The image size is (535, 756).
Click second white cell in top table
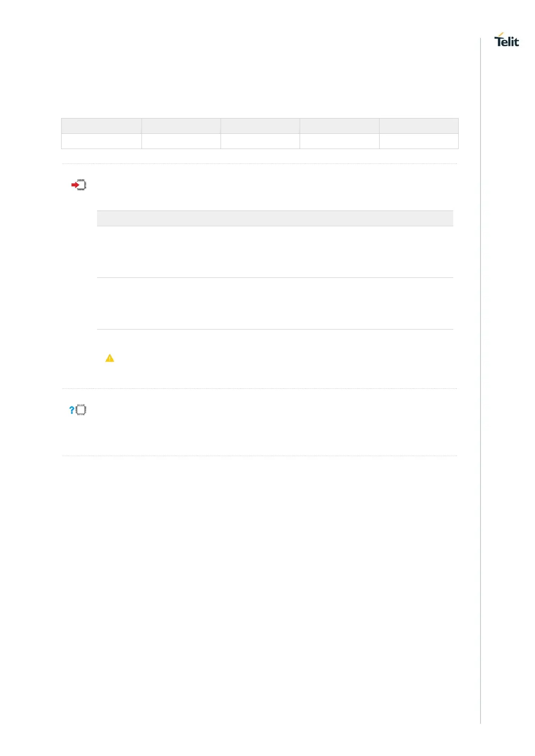coord(181,141)
